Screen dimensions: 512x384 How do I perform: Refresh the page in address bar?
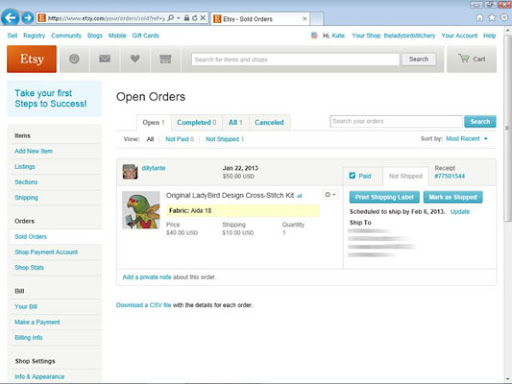(x=195, y=18)
